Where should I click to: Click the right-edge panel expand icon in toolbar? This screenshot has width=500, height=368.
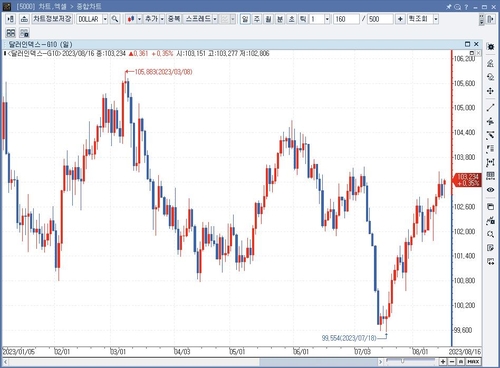490,19
